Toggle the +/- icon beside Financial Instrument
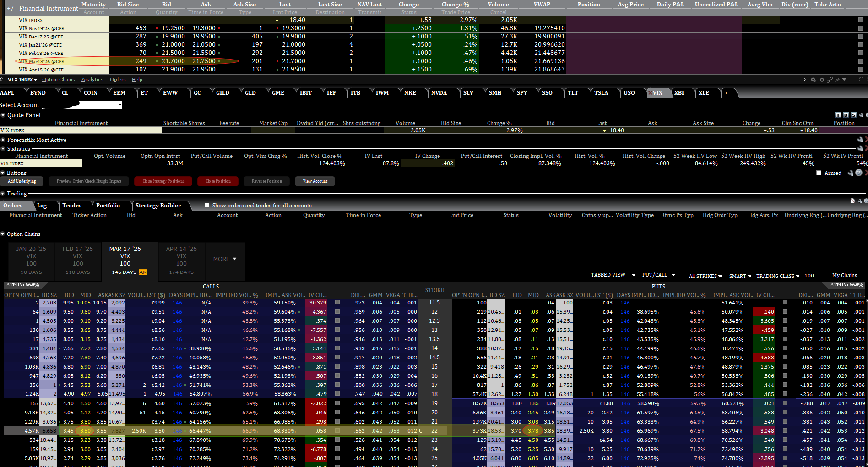Screen dimensions: 868x467 (x=11, y=8)
